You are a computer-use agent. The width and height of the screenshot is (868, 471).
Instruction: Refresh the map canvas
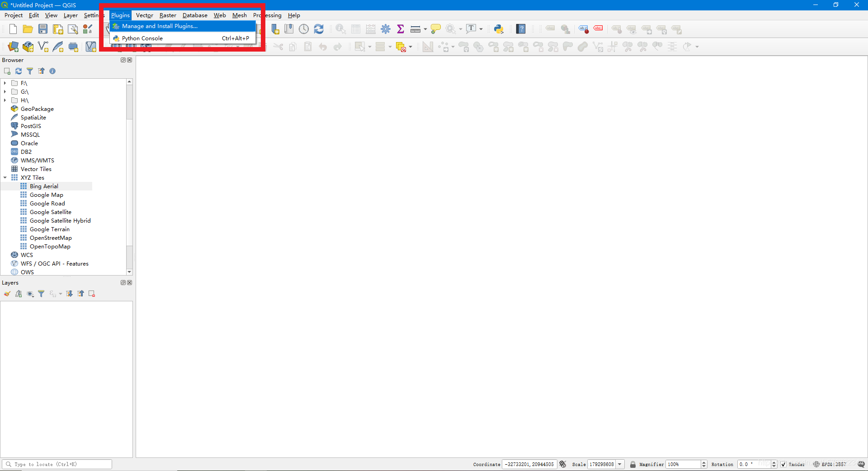pos(319,29)
